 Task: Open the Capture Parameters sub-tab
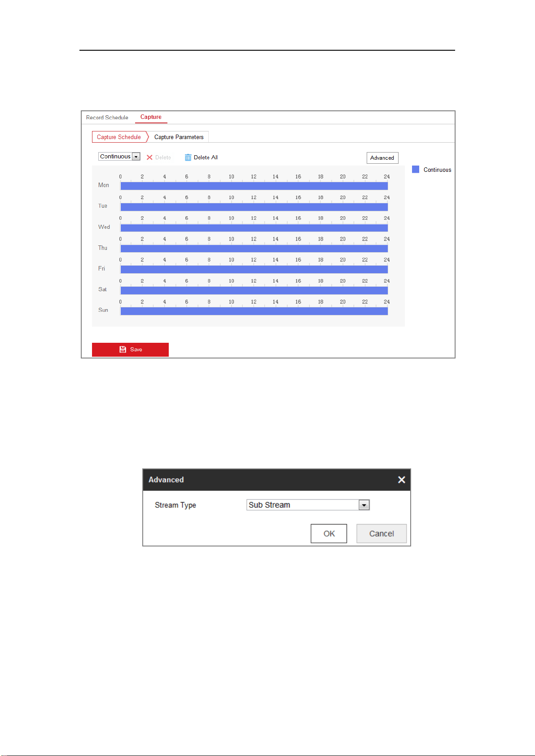tap(179, 137)
